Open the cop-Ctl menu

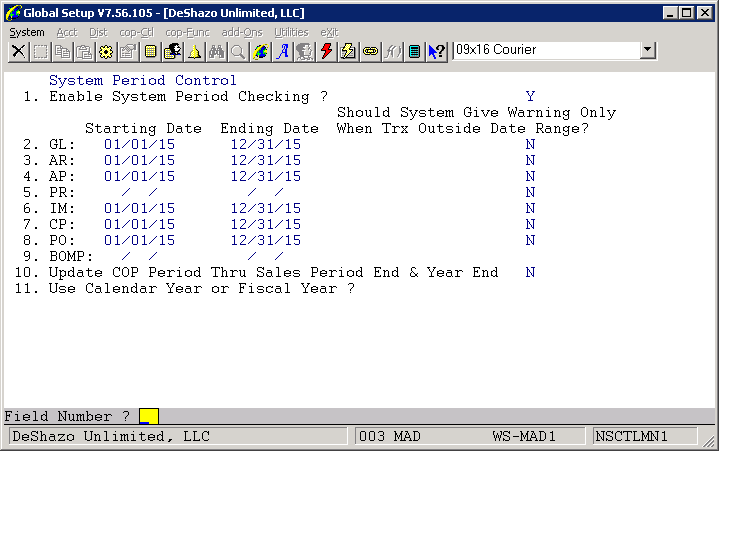(x=136, y=32)
